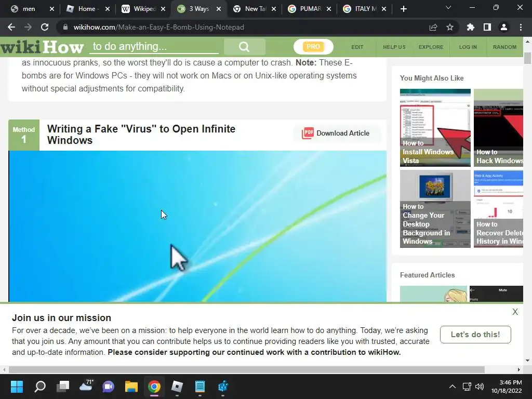
Task: Click the horizontal scrollbar thumb
Action: click(247, 369)
